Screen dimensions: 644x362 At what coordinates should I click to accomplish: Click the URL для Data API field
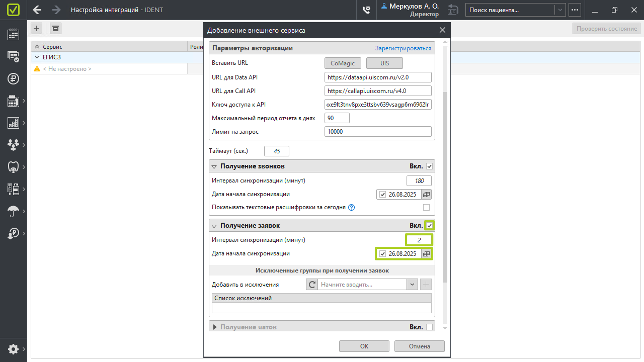tap(378, 77)
